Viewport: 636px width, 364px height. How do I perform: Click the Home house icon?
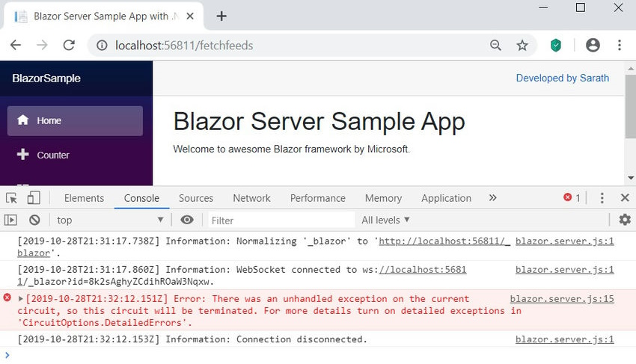(23, 120)
